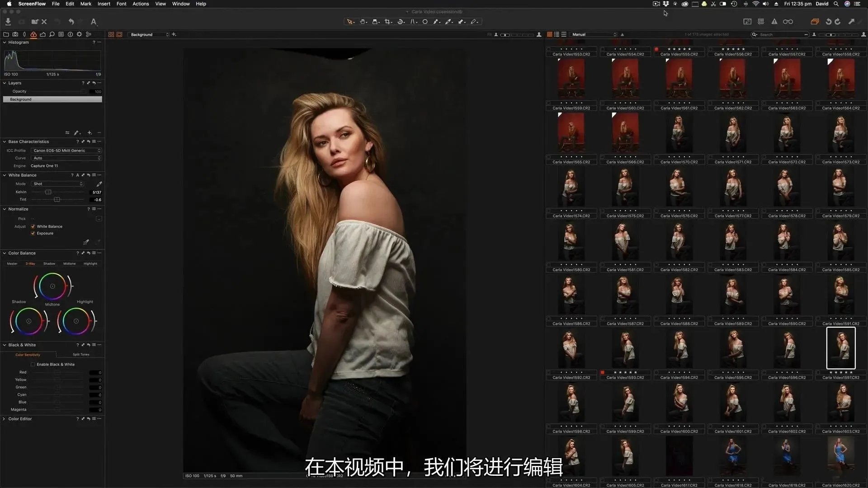This screenshot has height=488, width=868.
Task: Switch browser to filmstrip view
Action: click(564, 34)
